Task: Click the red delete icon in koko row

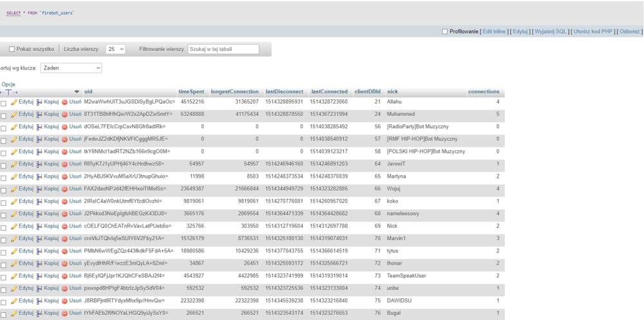Action: pos(64,202)
